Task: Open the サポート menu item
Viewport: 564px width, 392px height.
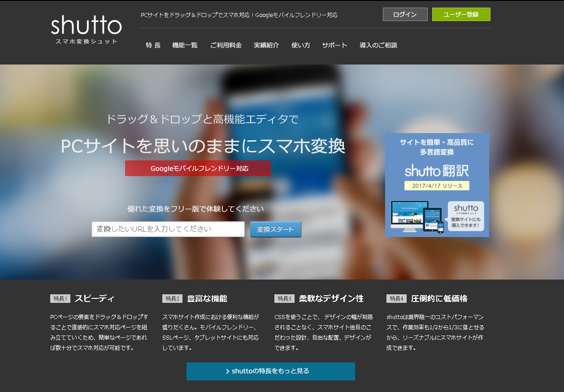Action: (334, 45)
